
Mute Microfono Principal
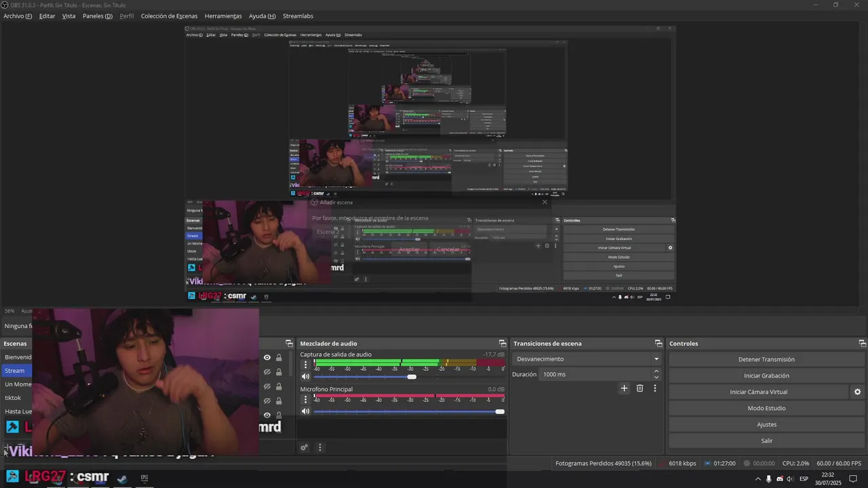[305, 411]
